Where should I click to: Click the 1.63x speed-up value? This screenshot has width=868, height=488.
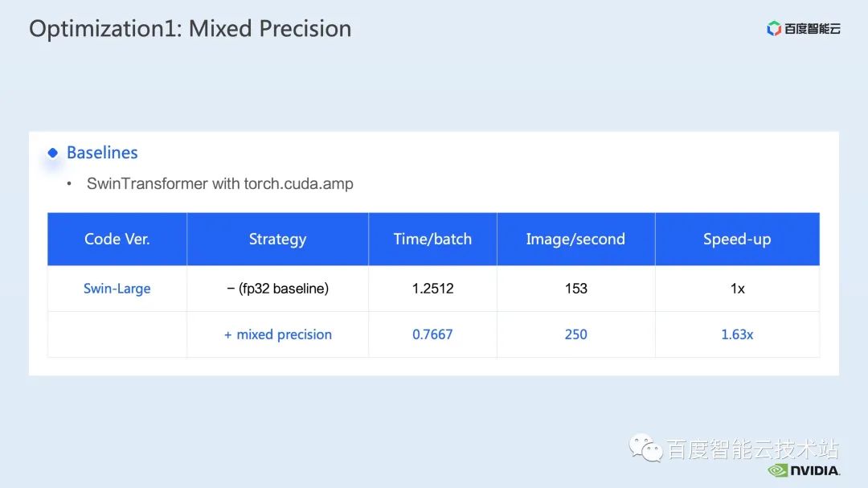(737, 334)
